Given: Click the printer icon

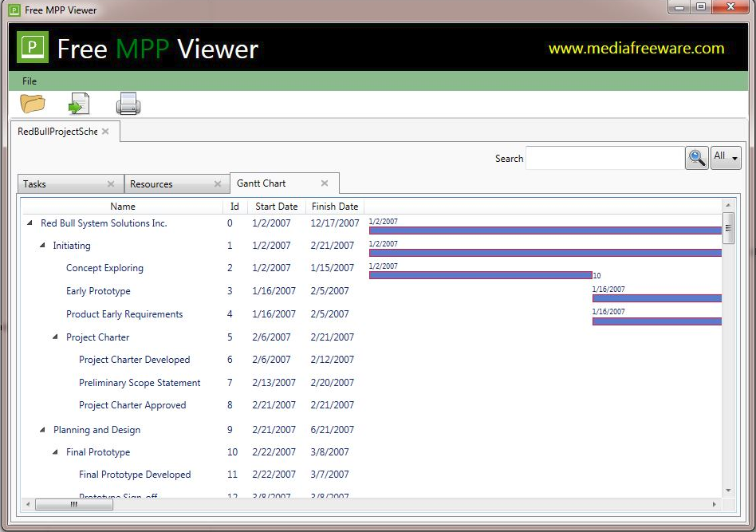Looking at the screenshot, I should [128, 103].
